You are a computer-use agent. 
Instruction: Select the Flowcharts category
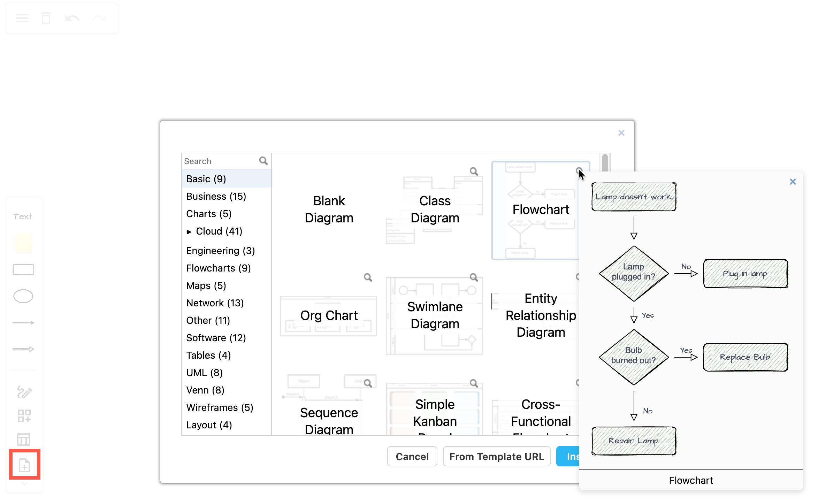pos(218,268)
